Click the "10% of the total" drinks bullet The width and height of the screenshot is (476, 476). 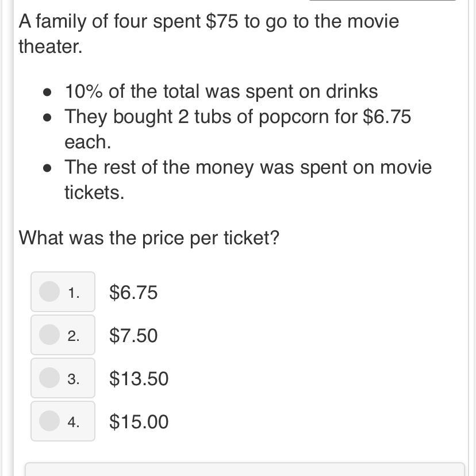click(x=221, y=91)
